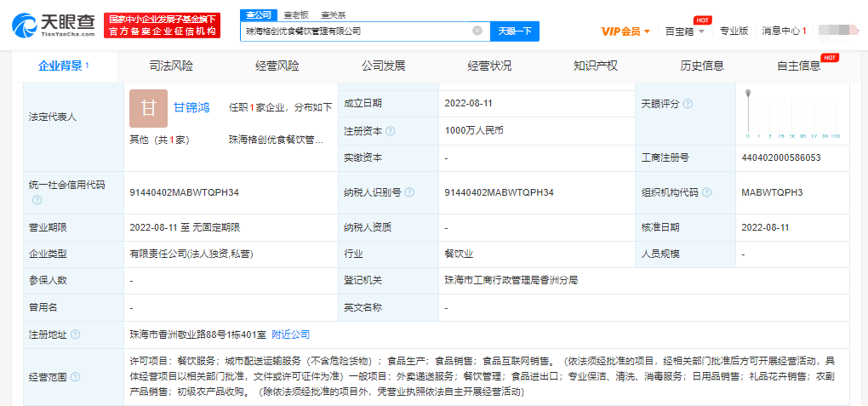Select credit code 91440402MABWTQPH34 under 统一社会信用代码
The width and height of the screenshot is (868, 406).
point(185,192)
